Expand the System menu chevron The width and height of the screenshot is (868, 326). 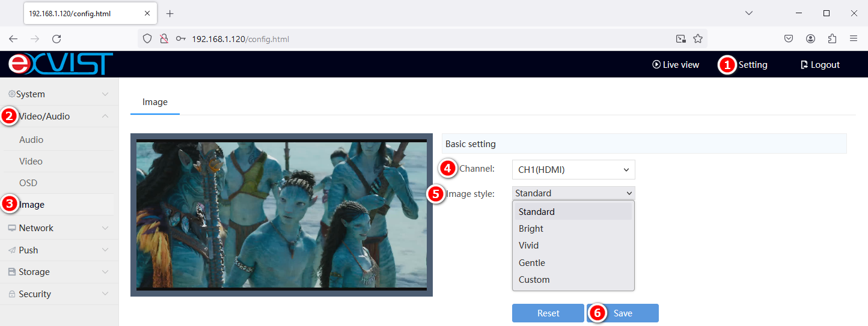(105, 94)
